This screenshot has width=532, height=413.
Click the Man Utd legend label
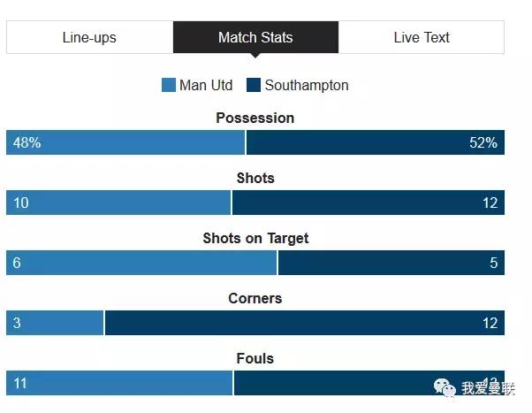[206, 86]
